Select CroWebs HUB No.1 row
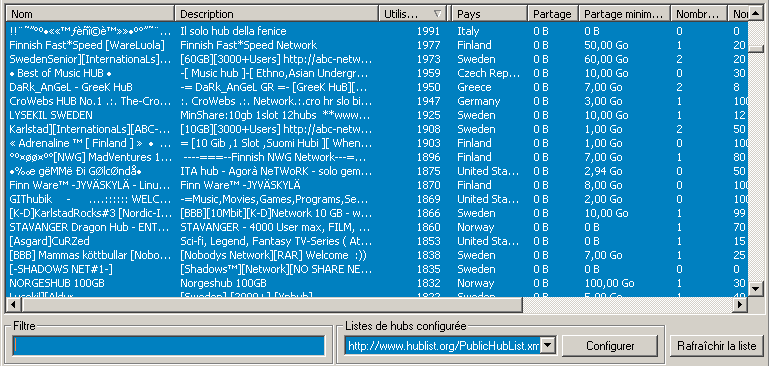Image resolution: width=769 pixels, height=366 pixels. [377, 101]
